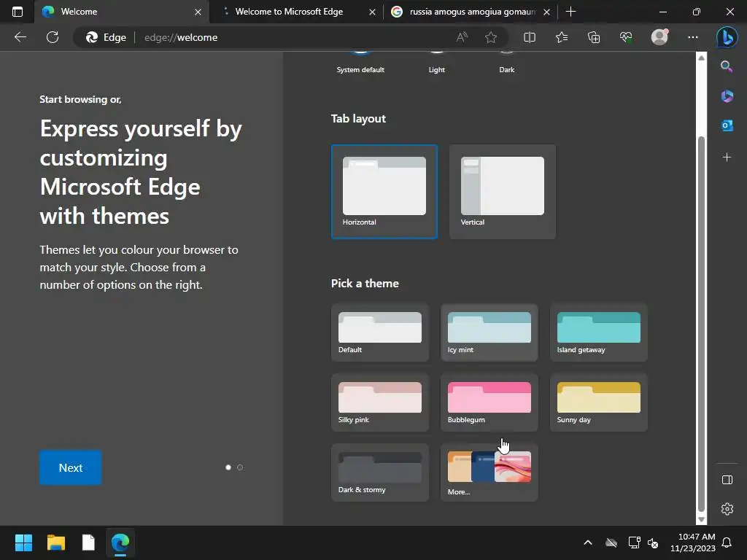Go back using the back arrow

click(x=20, y=37)
